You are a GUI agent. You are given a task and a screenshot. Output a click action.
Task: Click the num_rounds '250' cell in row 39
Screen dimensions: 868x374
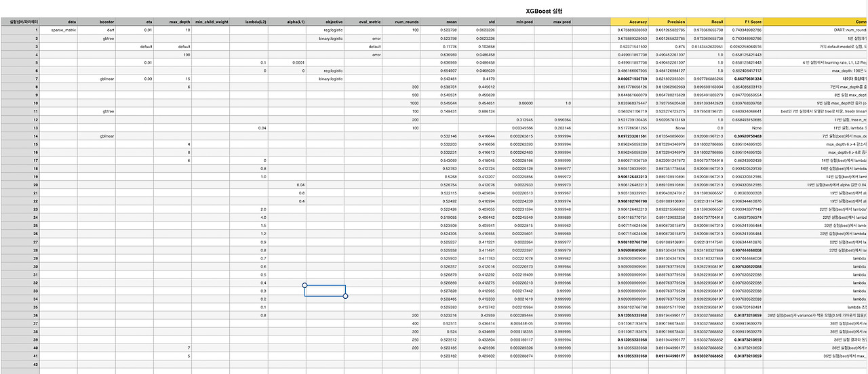[x=401, y=339]
